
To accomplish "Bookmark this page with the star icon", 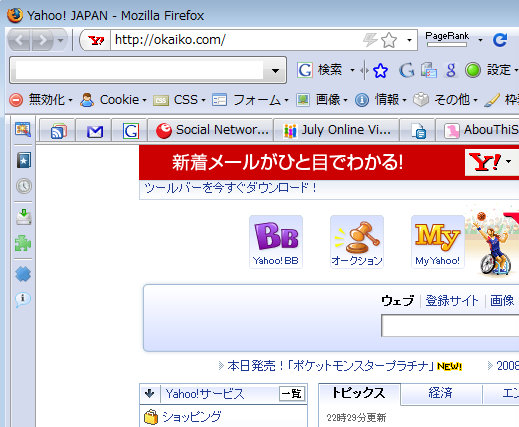I will click(389, 40).
